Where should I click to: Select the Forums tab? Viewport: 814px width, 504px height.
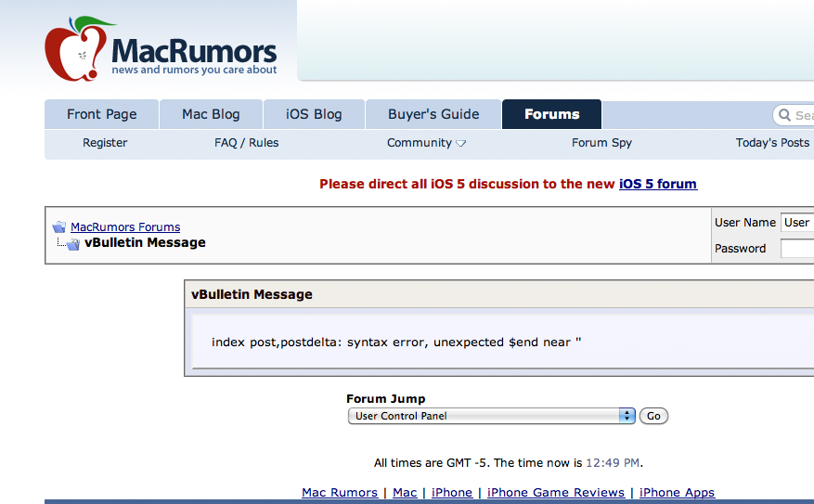click(x=552, y=114)
